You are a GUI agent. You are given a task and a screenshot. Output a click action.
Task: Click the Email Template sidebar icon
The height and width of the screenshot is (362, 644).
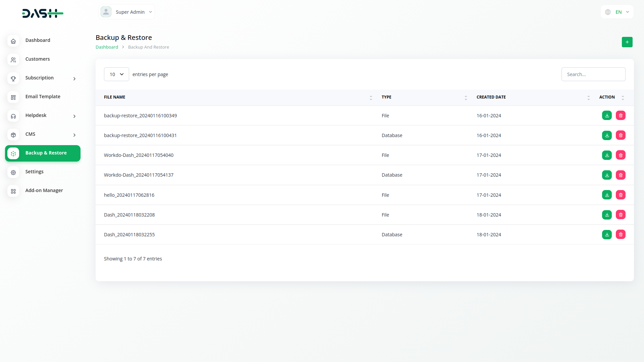point(13,97)
